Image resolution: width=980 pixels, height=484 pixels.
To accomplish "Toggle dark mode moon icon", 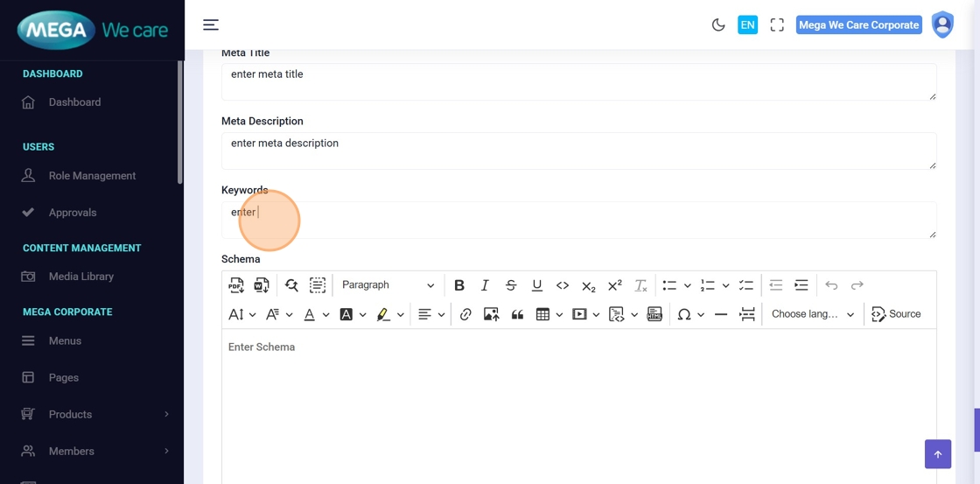I will coord(718,25).
